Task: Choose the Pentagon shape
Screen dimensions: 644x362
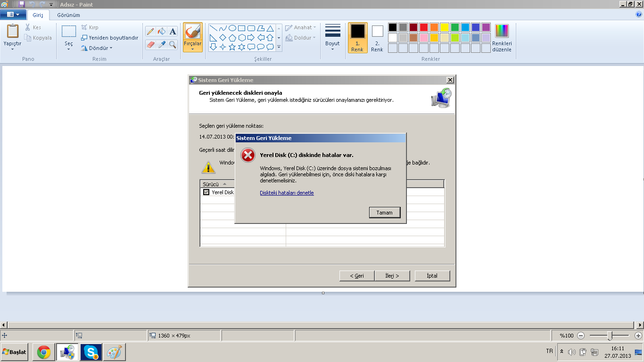Action: [232, 38]
